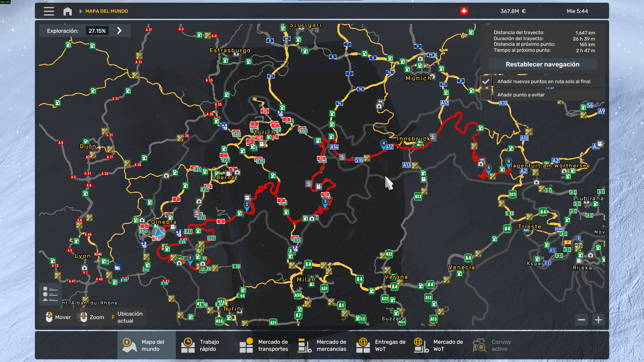Click the player truck position arrow near Ginebra

point(158,232)
